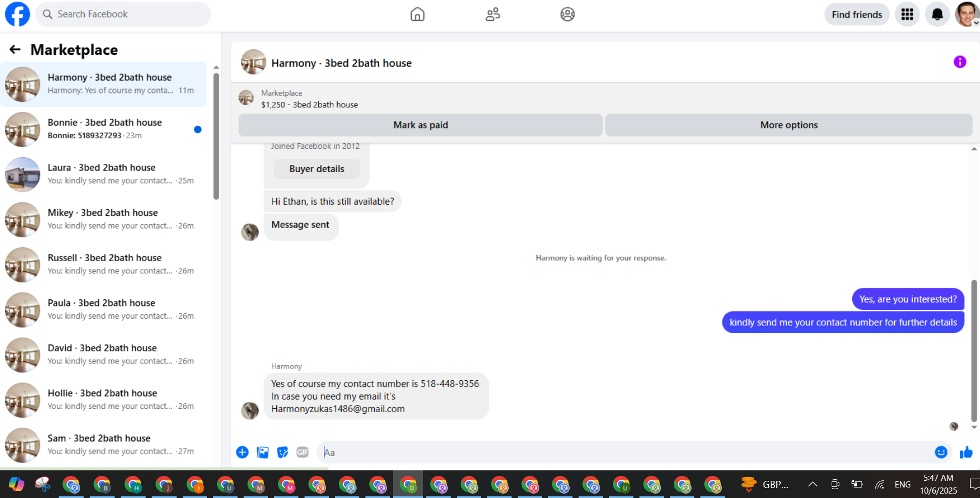Show hidden system tray icons chevron
Viewport: 980px width, 498px height.
[812, 484]
